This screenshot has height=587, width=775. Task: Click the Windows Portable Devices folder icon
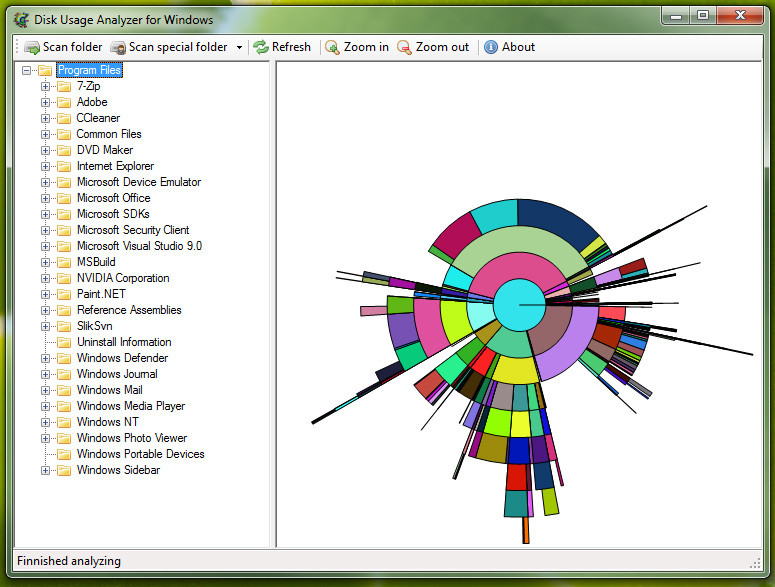pyautogui.click(x=64, y=454)
